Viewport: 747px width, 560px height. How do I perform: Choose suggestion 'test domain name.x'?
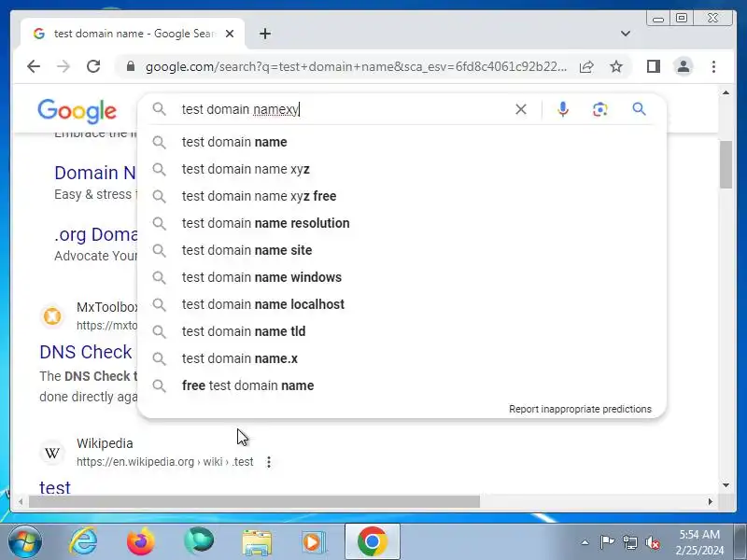[402, 358]
